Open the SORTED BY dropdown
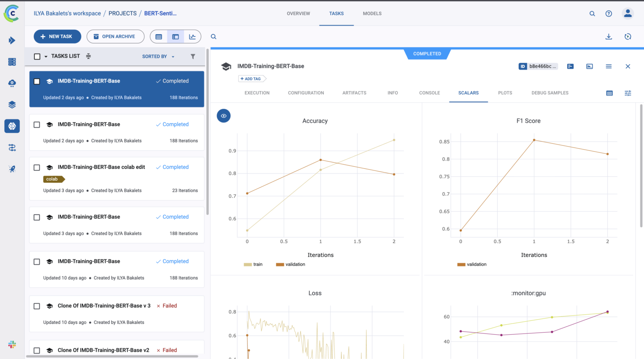Screen dimensions: 644x359 click(x=158, y=56)
